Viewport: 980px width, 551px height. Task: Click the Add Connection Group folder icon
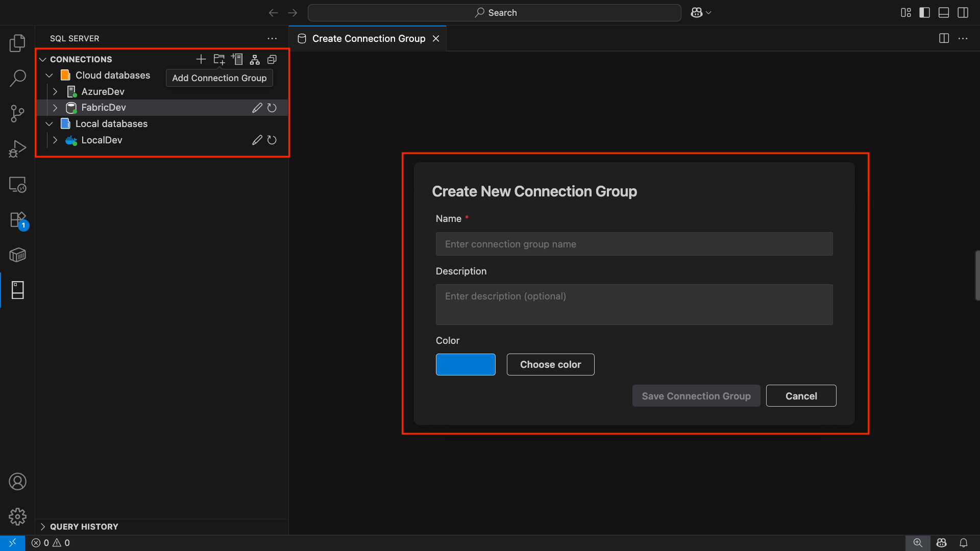point(219,59)
